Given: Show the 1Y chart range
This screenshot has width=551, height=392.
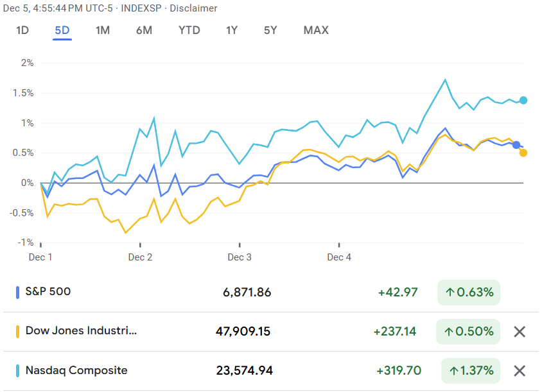Looking at the screenshot, I should (x=232, y=30).
